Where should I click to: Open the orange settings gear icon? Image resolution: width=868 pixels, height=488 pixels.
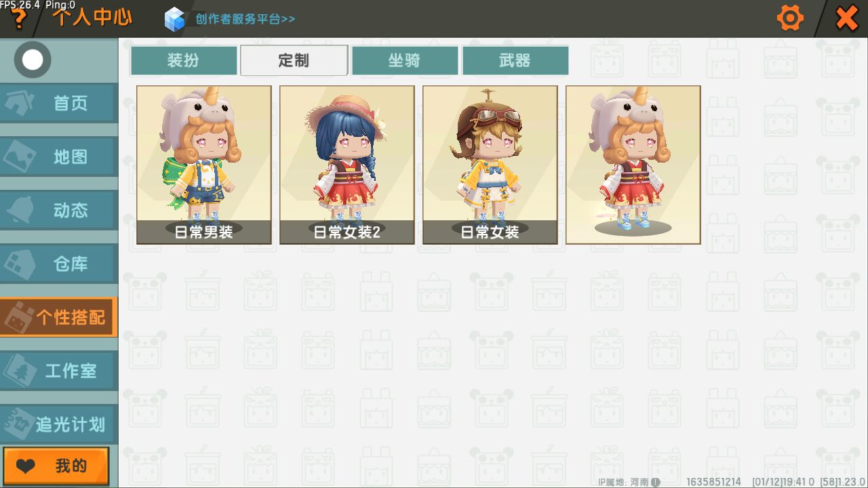click(790, 18)
